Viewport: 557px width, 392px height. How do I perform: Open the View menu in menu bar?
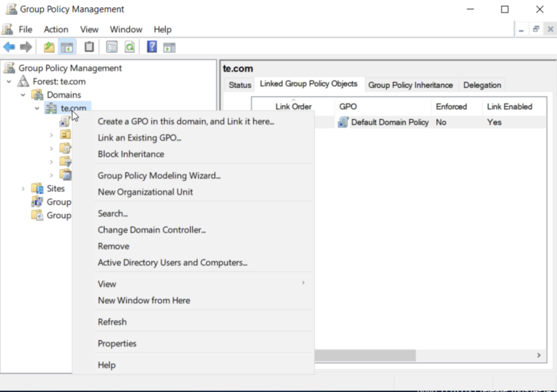click(89, 29)
